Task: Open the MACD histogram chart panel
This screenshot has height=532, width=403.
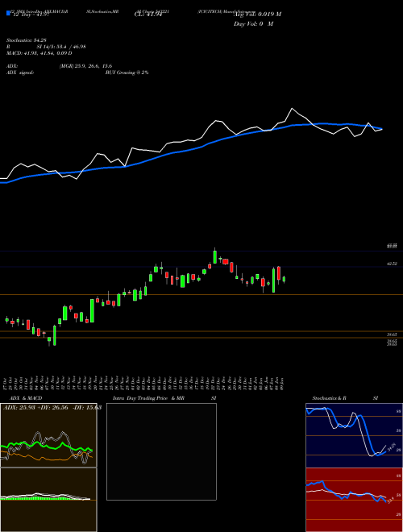Action: click(48, 500)
